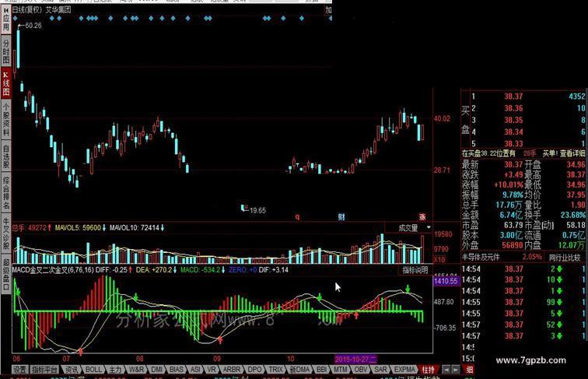Select the ASI indicator tab
The image size is (588, 379).
pyautogui.click(x=195, y=370)
